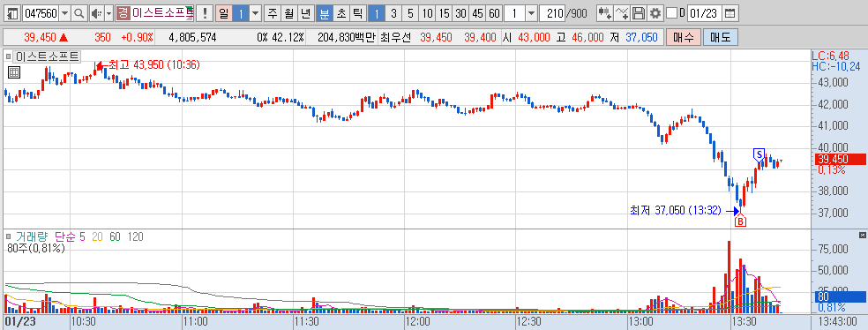Close the volume panel with the x icon
The height and width of the screenshot is (330, 868).
click(x=863, y=236)
